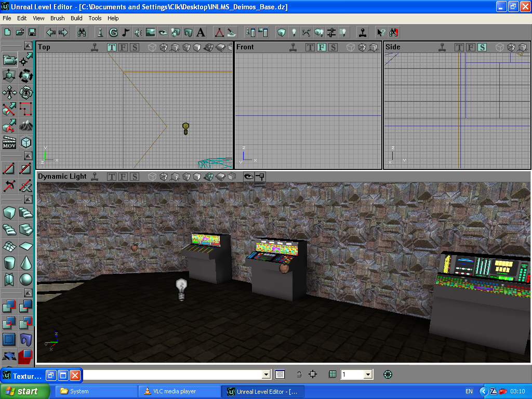532x399 pixels.
Task: Open the Brush menu
Action: [57, 18]
